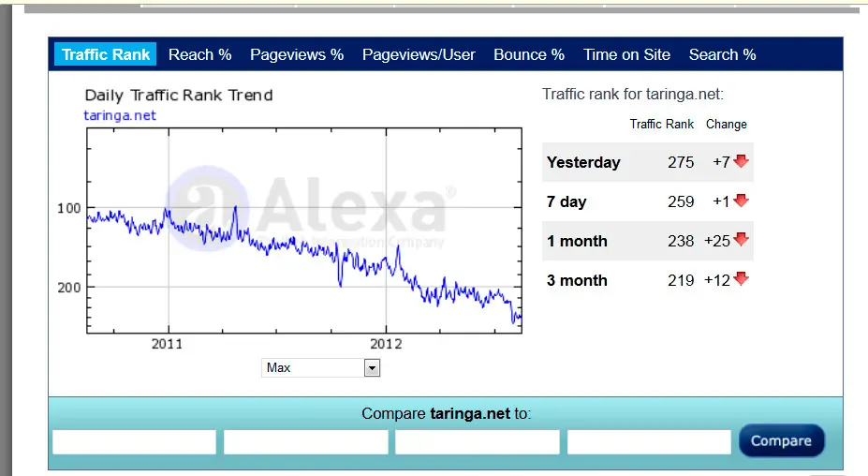
Task: Switch to the Reach % tab
Action: [199, 54]
